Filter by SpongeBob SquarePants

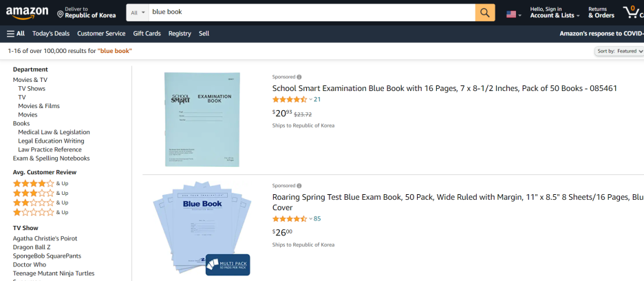point(47,256)
